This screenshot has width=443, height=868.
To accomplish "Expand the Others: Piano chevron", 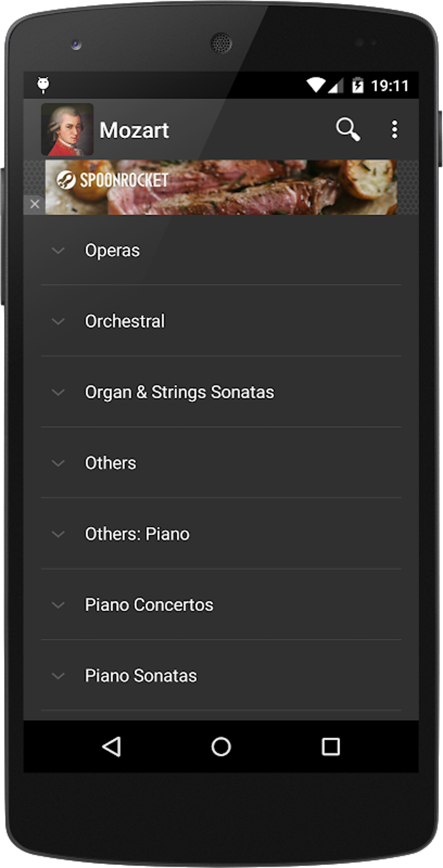I will [x=58, y=534].
